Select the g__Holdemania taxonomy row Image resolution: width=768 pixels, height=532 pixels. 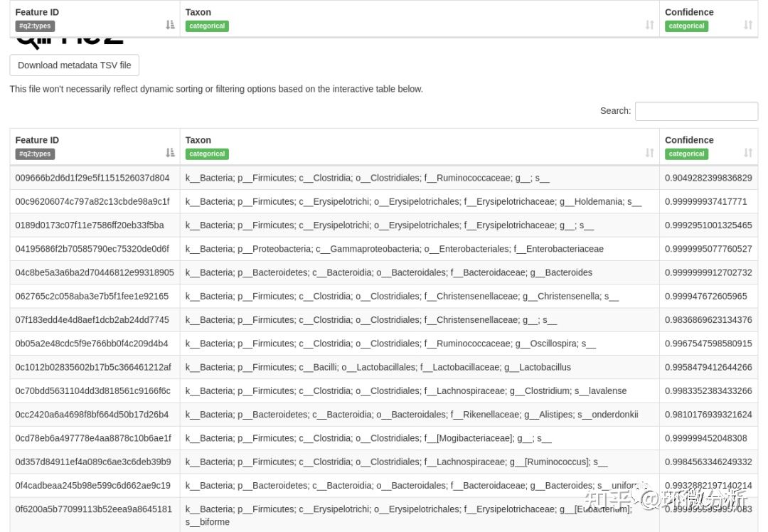[384, 201]
